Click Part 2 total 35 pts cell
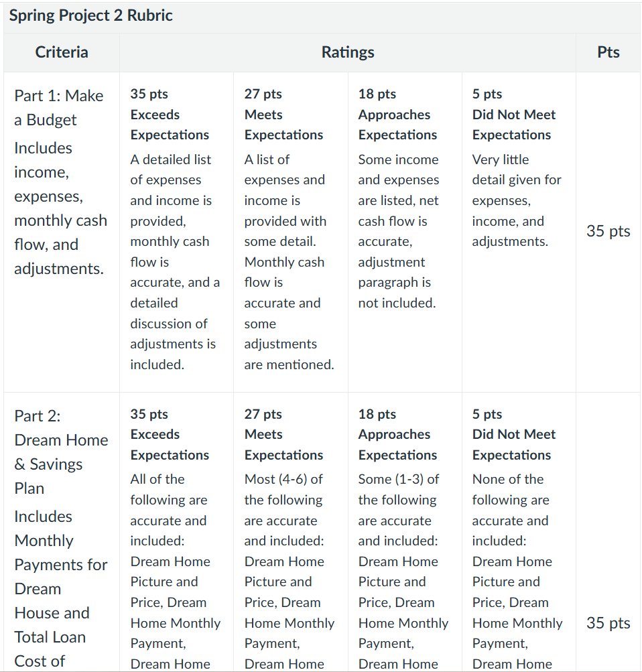 pyautogui.click(x=608, y=623)
